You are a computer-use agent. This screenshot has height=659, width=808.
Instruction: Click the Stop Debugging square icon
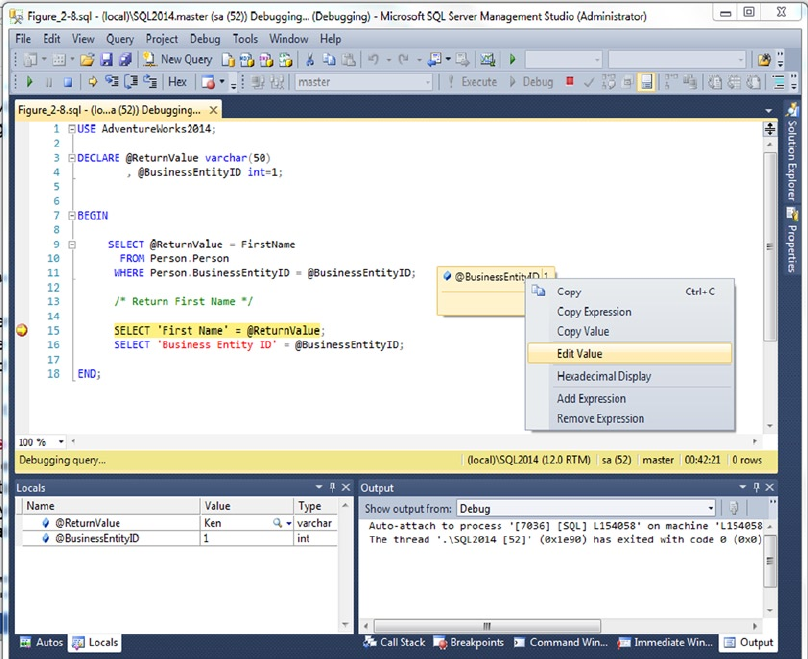point(68,82)
